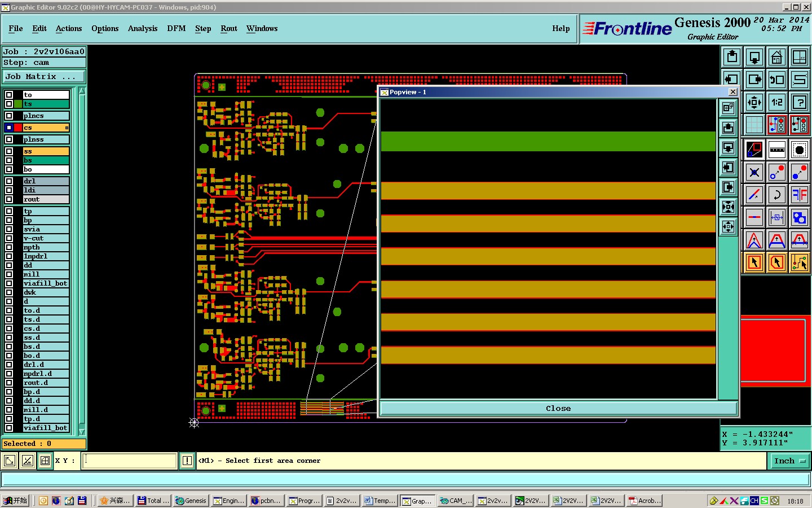Click the 1:2 zoom ratio icon
Screen dimensions: 812x508
click(777, 102)
